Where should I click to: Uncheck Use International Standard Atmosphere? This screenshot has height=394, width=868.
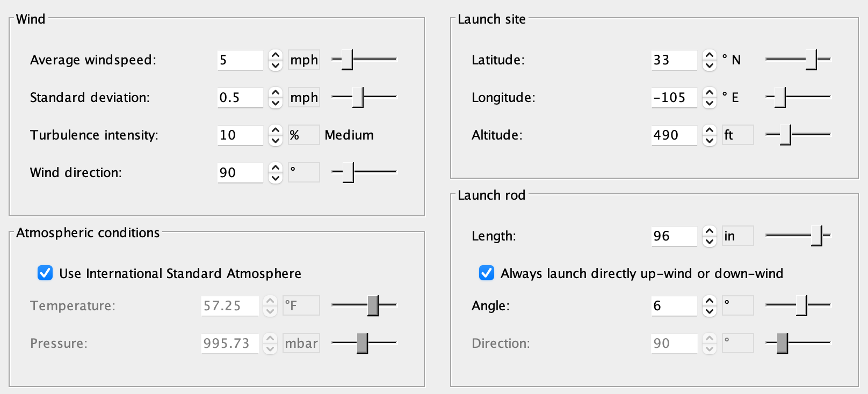(x=45, y=273)
